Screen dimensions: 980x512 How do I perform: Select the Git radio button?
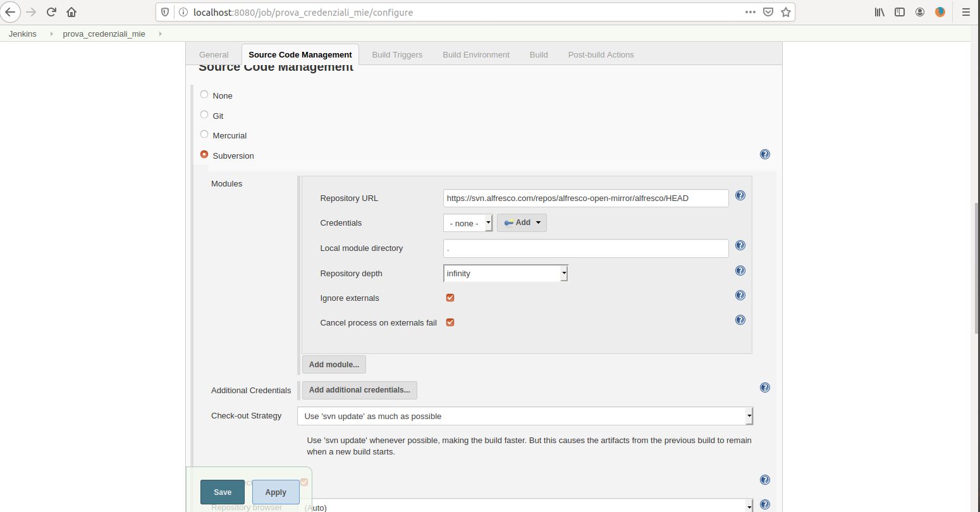(204, 114)
